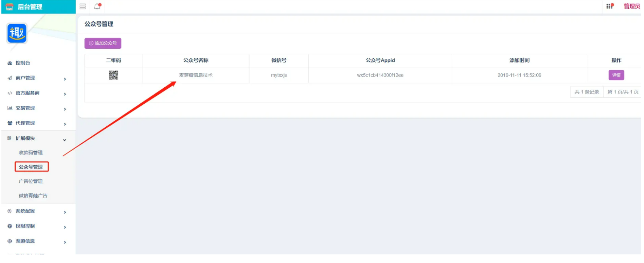
Task: Click the 后台管理 store logo icon
Action: tap(9, 7)
